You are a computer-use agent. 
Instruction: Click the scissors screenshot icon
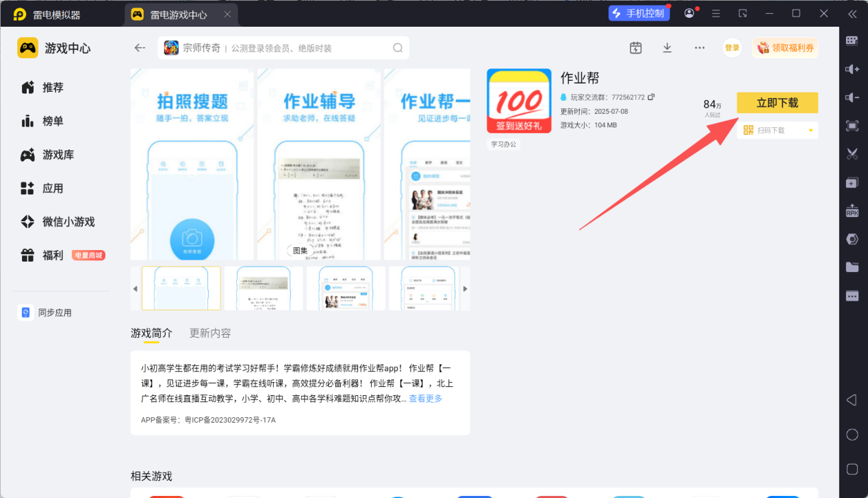[852, 154]
